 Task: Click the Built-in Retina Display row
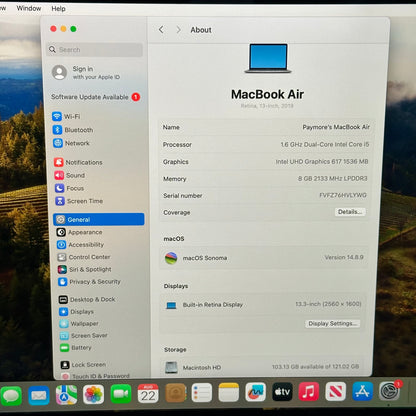pyautogui.click(x=263, y=304)
